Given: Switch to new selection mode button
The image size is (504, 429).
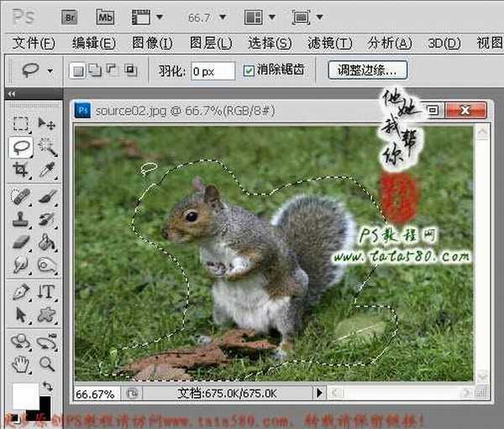Looking at the screenshot, I should click(77, 71).
